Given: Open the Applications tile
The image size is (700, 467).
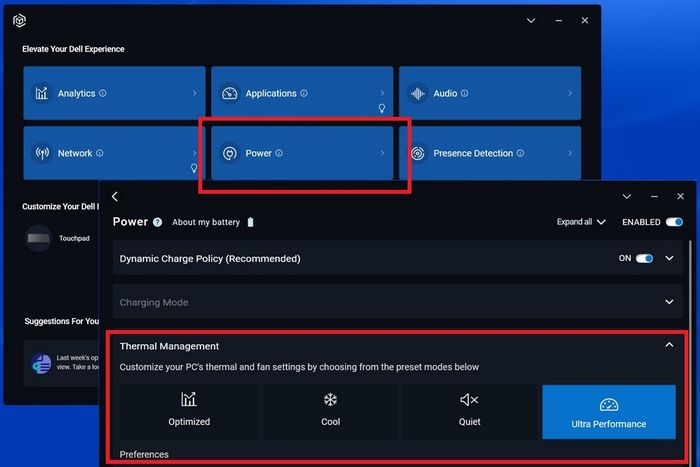Looking at the screenshot, I should [x=302, y=94].
